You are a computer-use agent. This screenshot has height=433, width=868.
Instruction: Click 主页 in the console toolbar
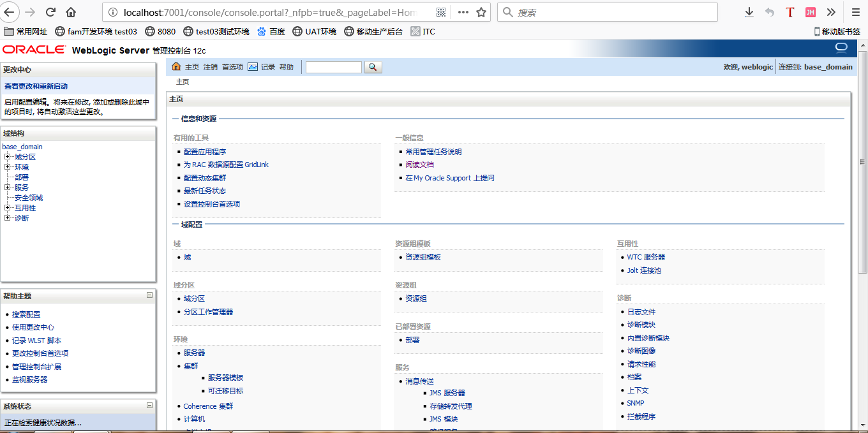click(192, 67)
